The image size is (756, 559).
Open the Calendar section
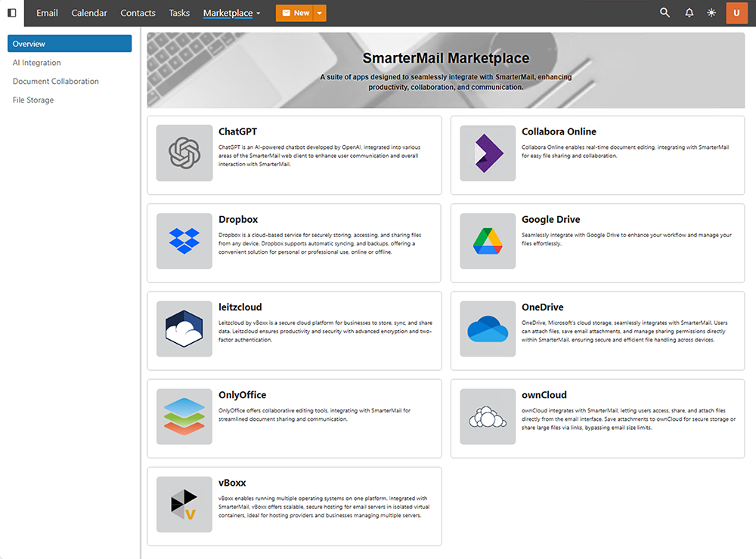(89, 13)
